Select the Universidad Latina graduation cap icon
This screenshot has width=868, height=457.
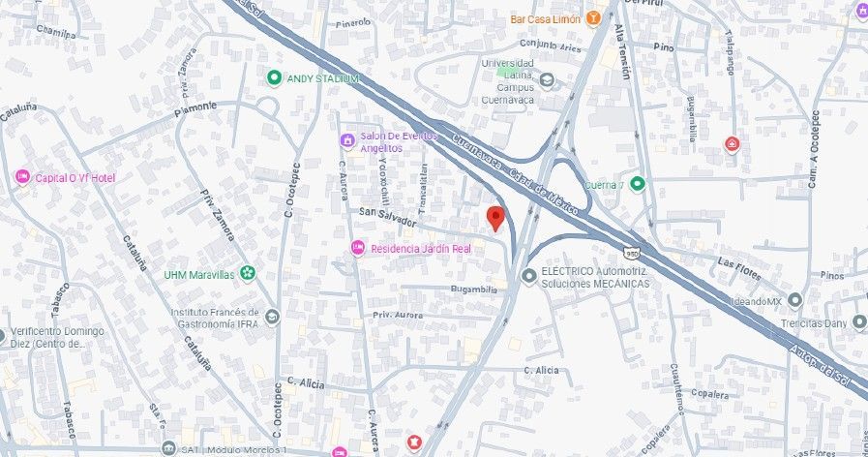click(x=547, y=80)
